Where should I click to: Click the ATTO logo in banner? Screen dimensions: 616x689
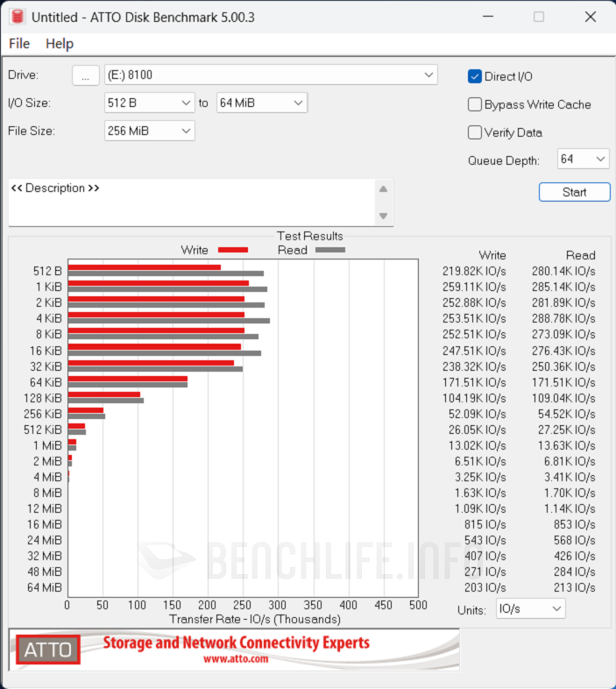pos(48,650)
